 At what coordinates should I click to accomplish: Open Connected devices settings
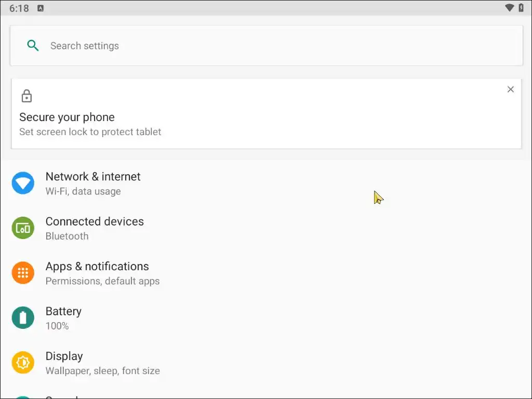pyautogui.click(x=95, y=221)
